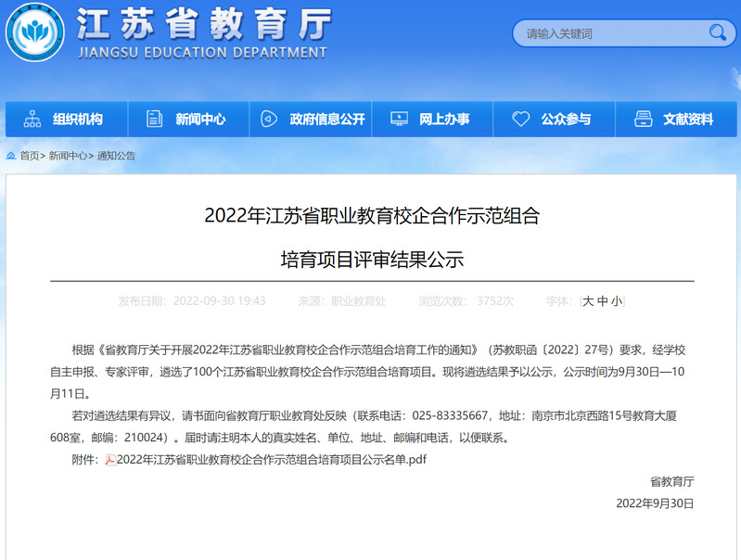Click the 网上办事 monitor icon

(x=399, y=119)
